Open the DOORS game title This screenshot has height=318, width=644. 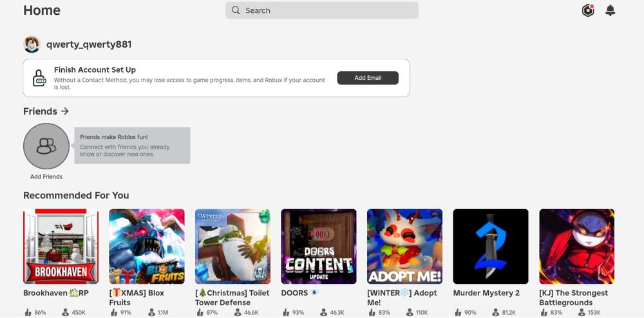pos(300,293)
